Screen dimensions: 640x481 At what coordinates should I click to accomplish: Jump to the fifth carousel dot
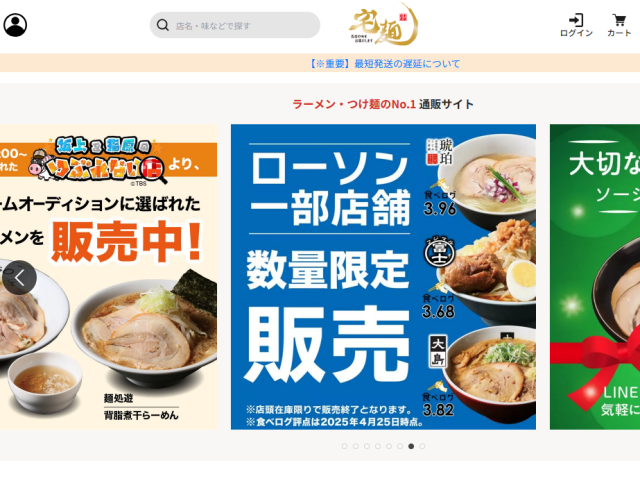(389, 446)
